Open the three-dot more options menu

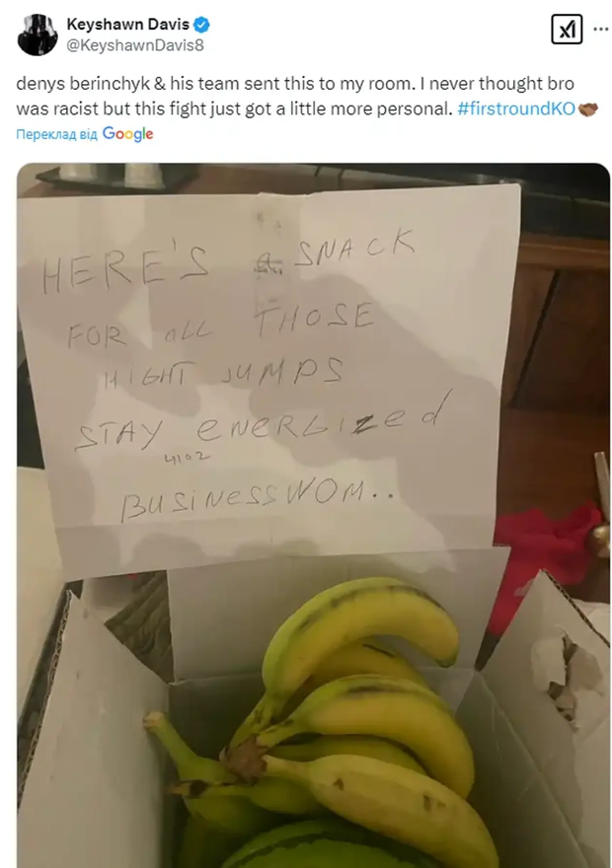click(x=600, y=30)
